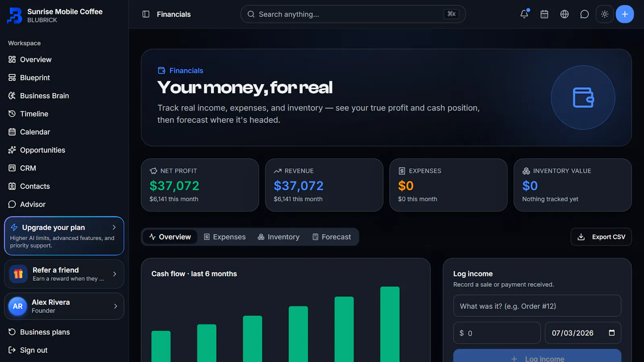Click the blue plus quick-add button
Image resolution: width=644 pixels, height=362 pixels.
pyautogui.click(x=625, y=14)
